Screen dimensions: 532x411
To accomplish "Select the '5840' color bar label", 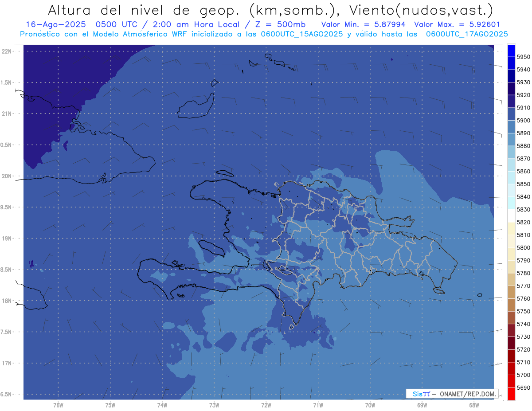I will tap(523, 197).
